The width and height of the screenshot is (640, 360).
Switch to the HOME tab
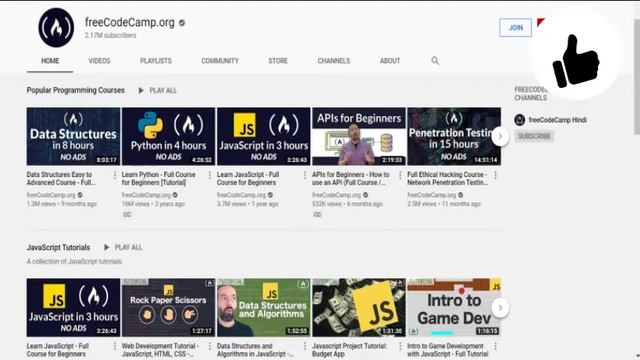point(50,61)
